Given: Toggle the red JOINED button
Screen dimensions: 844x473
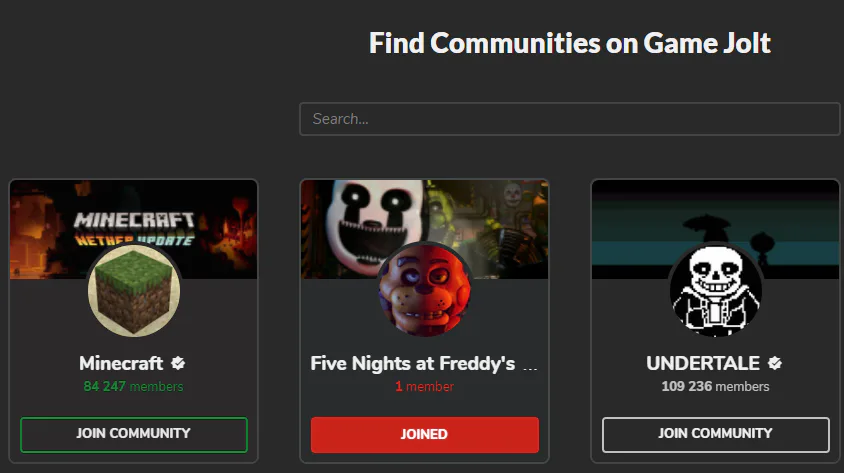Looking at the screenshot, I should 425,434.
